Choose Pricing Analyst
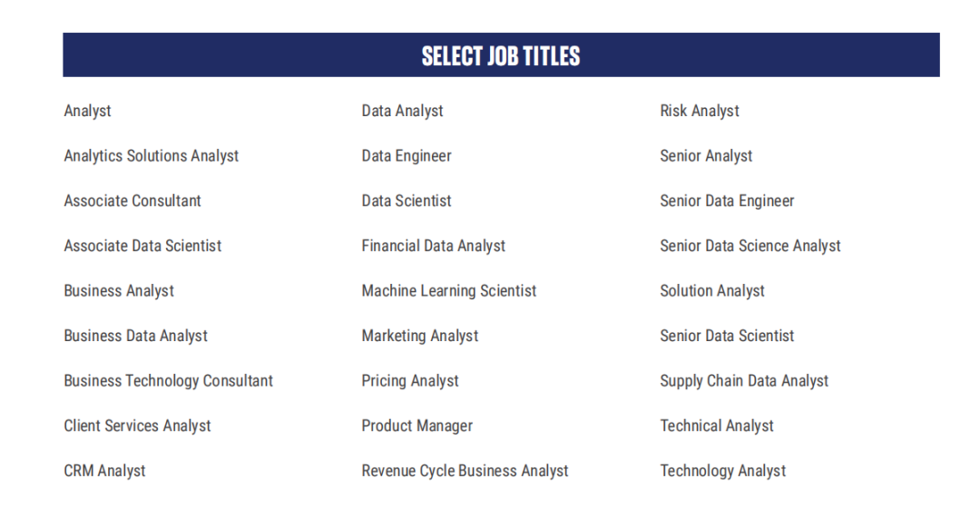Image resolution: width=980 pixels, height=508 pixels. pos(410,381)
